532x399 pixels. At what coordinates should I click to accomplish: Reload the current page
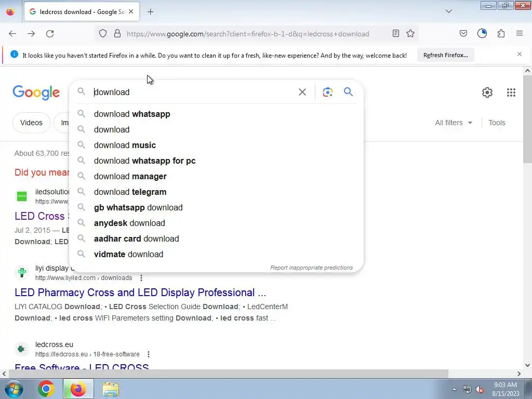click(50, 34)
